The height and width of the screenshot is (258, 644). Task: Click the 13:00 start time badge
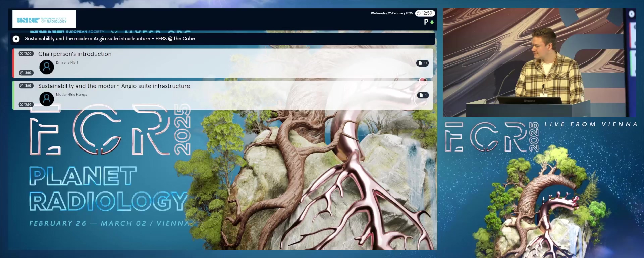tap(26, 54)
